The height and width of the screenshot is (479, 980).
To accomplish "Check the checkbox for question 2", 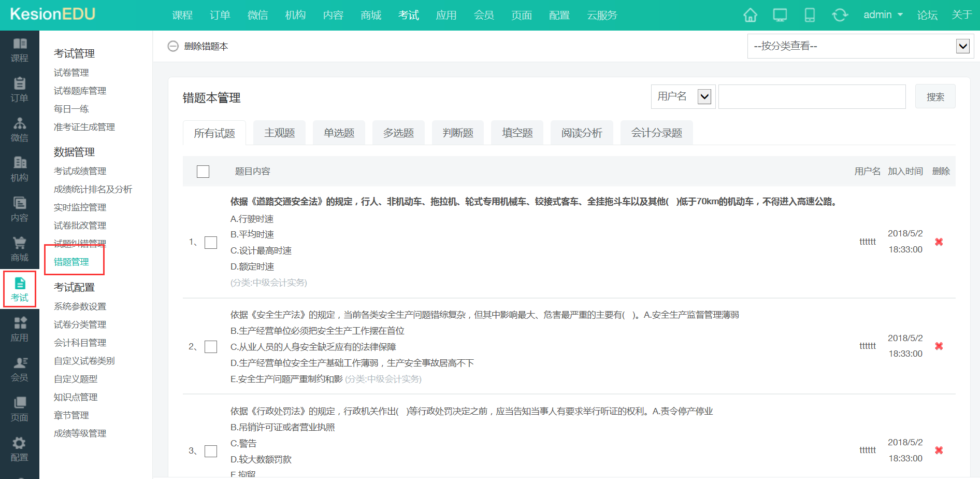I will (211, 347).
